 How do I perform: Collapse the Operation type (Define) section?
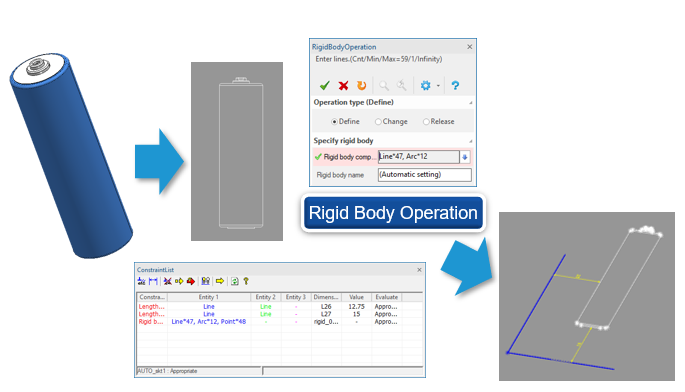click(471, 103)
